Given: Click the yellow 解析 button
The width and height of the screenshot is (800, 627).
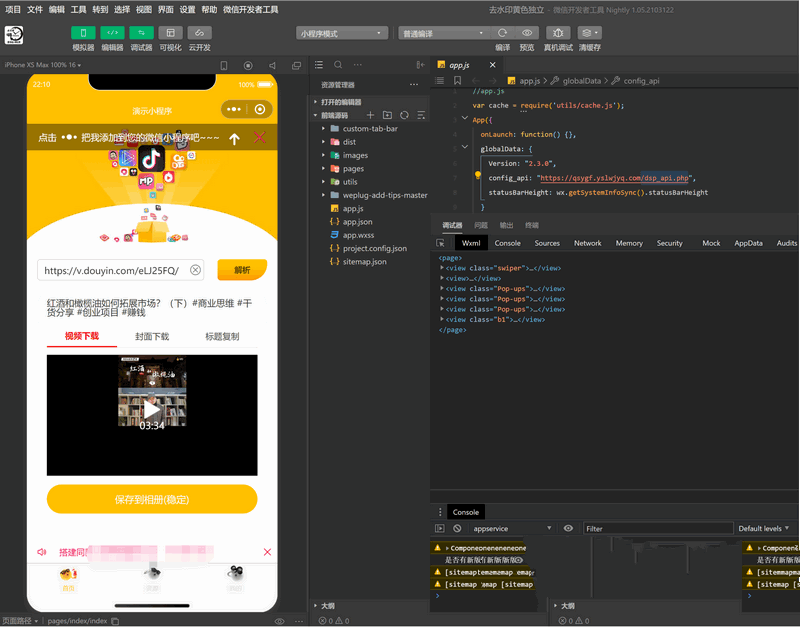Looking at the screenshot, I should 241,270.
